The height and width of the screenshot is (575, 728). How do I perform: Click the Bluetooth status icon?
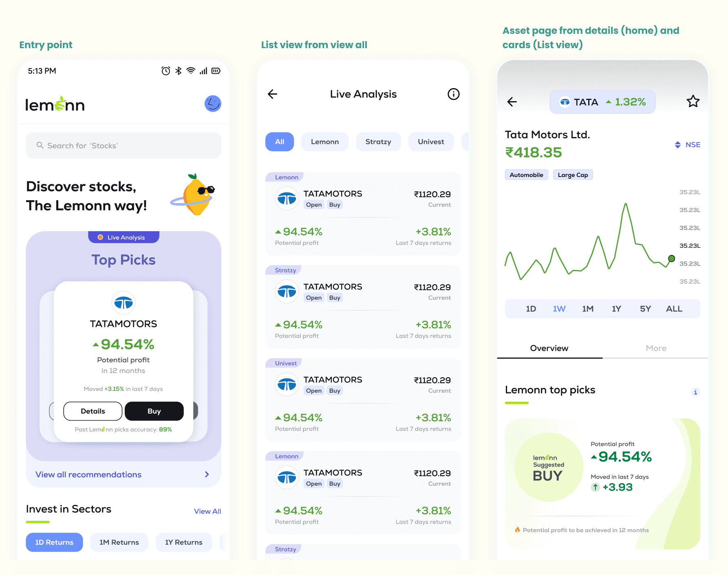click(x=179, y=71)
